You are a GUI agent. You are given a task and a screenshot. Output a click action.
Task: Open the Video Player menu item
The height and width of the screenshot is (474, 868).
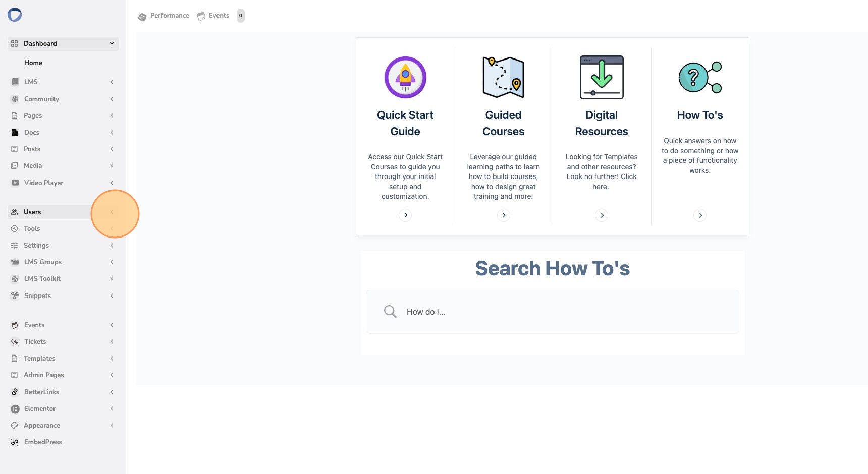pyautogui.click(x=63, y=183)
